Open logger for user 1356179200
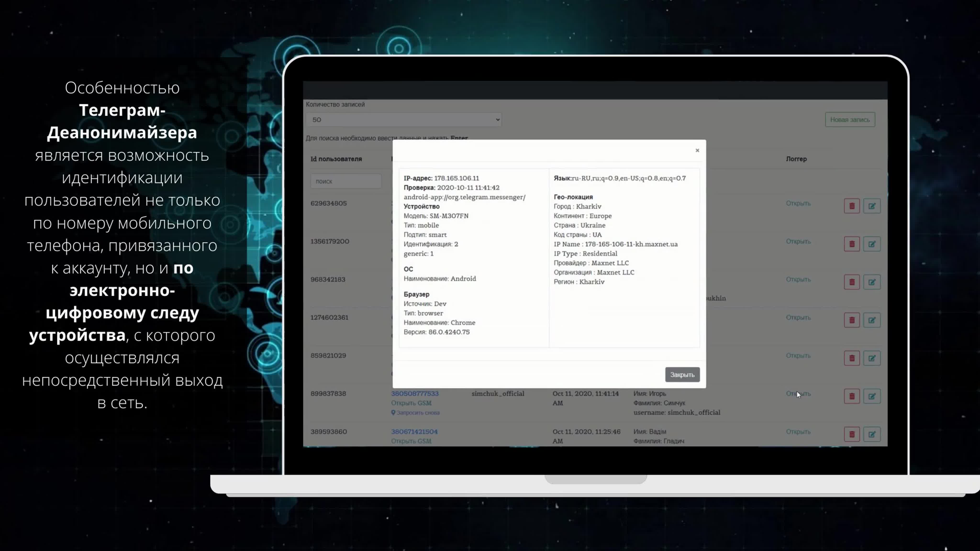Screen dimensions: 980x551 (798, 241)
